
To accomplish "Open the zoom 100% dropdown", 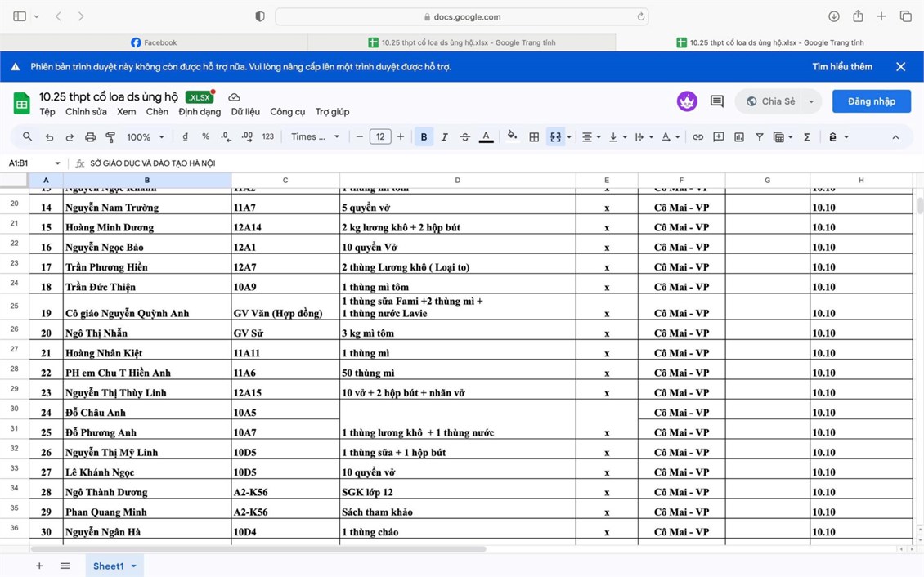I will pos(146,137).
